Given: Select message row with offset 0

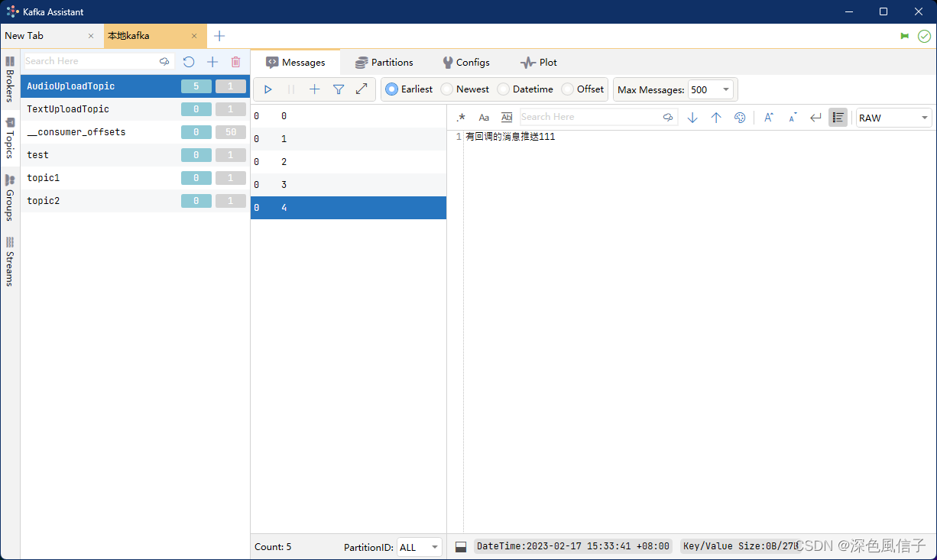Looking at the screenshot, I should (x=349, y=116).
